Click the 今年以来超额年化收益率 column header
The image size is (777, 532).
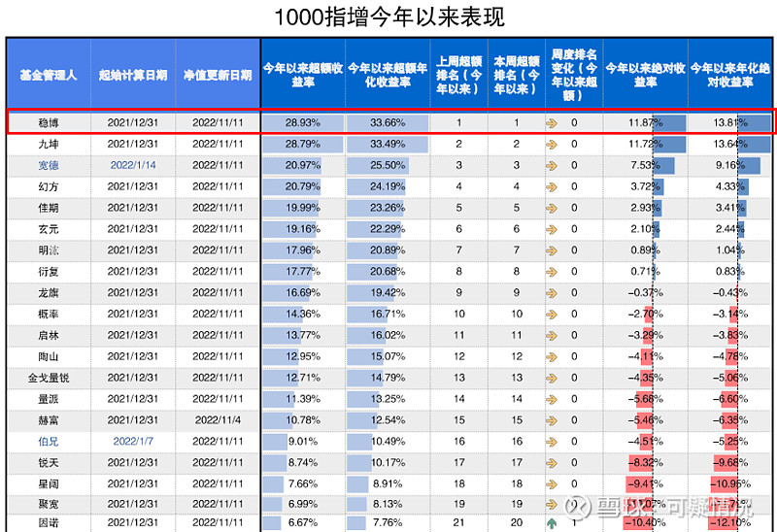pos(388,75)
